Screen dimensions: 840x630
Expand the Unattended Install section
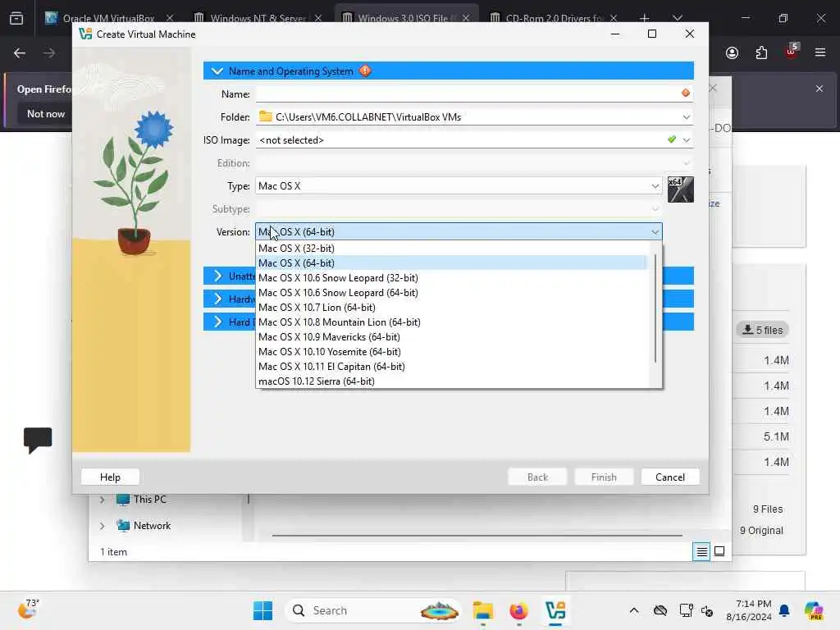point(217,276)
